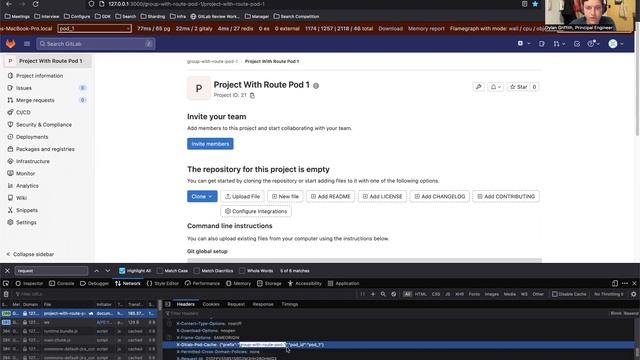Switch to the Inspector tab
The width and height of the screenshot is (640, 360).
pos(29,283)
